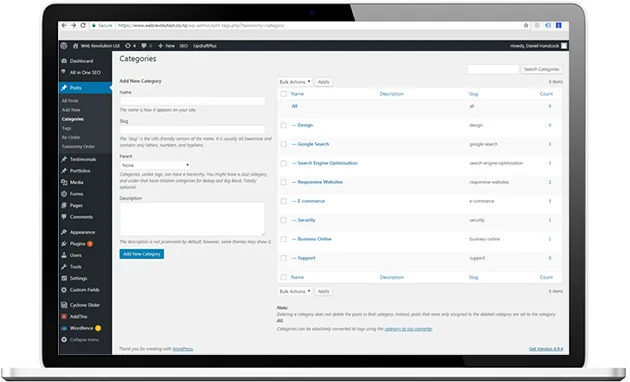Open the top Bulk Actions dropdown
This screenshot has width=630, height=382.
(295, 82)
